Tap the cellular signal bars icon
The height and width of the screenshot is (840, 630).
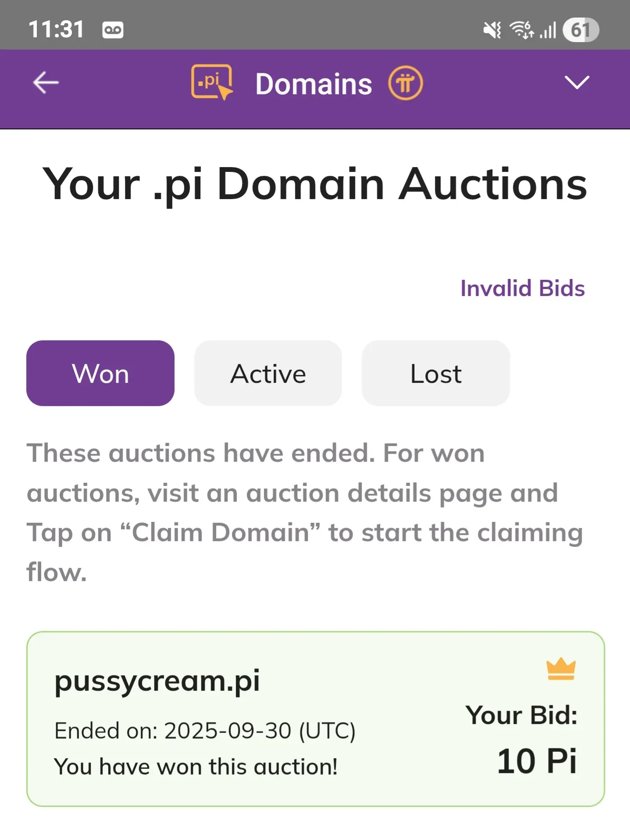[x=548, y=30]
